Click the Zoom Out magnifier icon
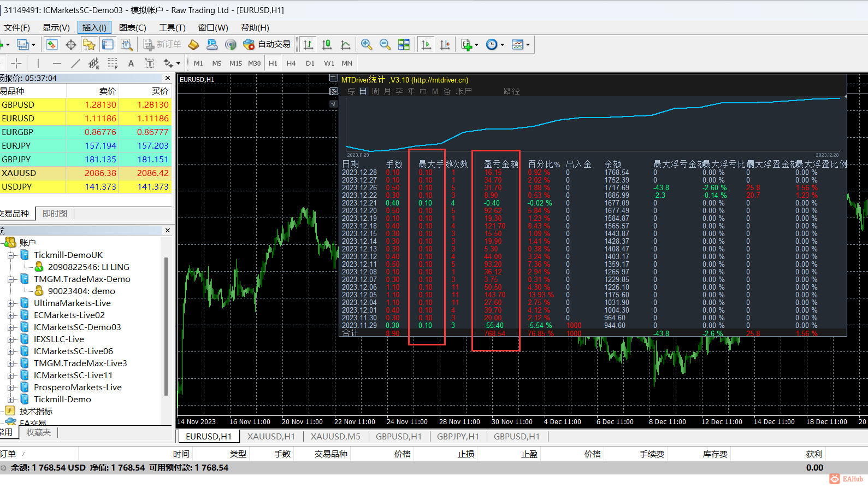 point(385,45)
